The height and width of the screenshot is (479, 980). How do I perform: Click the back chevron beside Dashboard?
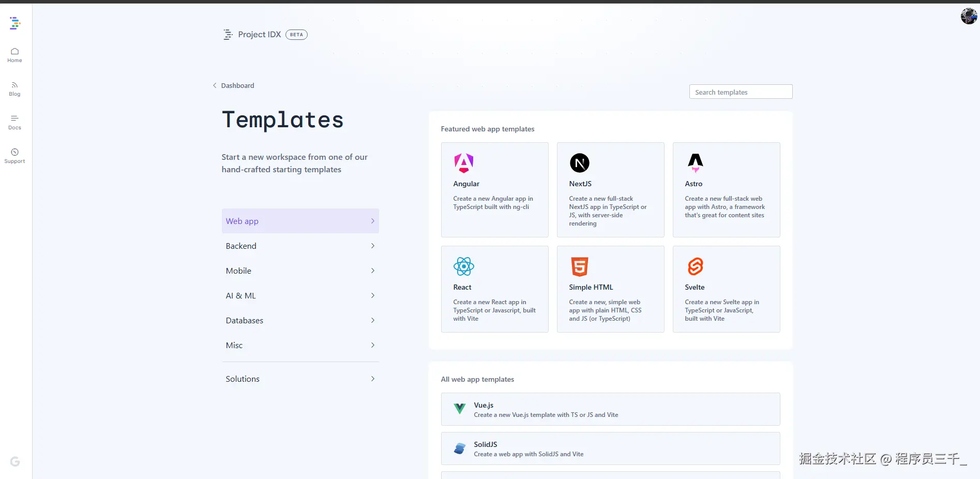click(x=215, y=85)
